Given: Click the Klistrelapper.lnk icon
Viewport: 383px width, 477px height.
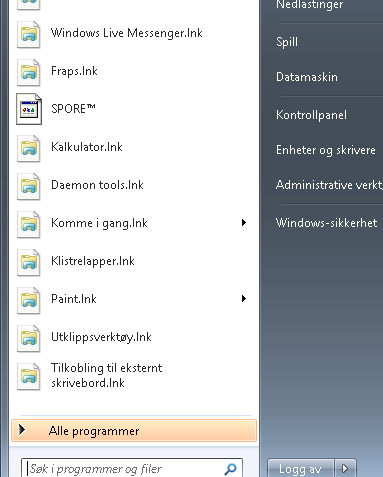Looking at the screenshot, I should pos(29,262).
